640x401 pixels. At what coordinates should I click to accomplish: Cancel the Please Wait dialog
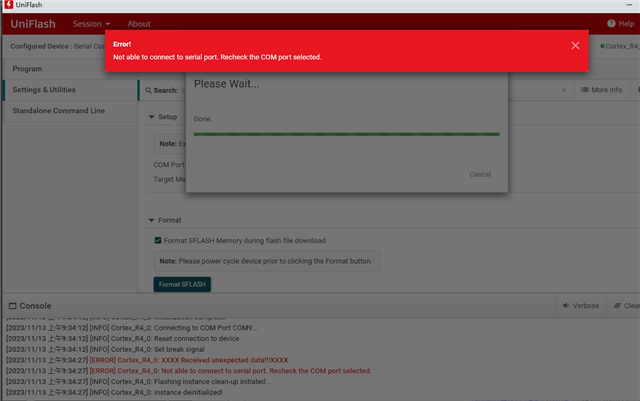(x=480, y=174)
